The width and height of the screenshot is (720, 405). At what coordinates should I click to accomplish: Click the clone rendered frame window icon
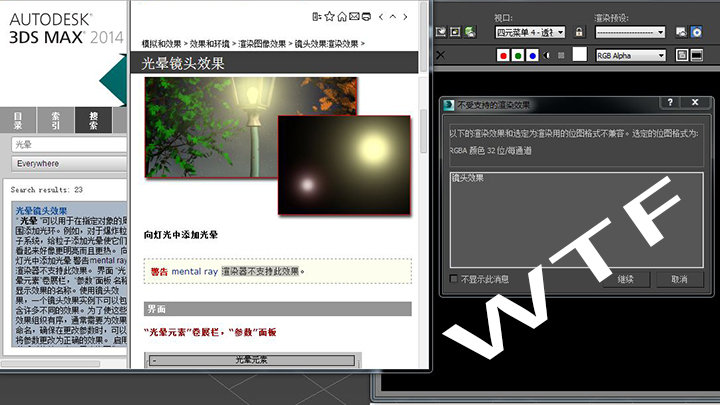tap(440, 32)
